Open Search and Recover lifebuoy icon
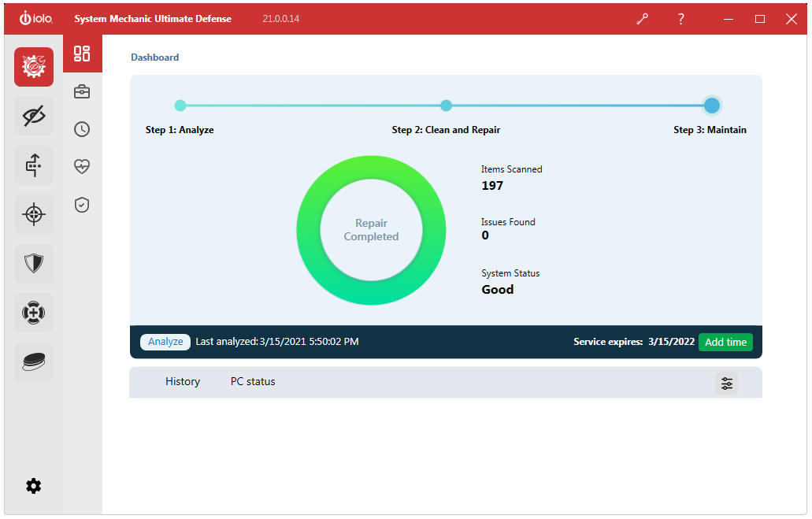812x519 pixels. (34, 313)
